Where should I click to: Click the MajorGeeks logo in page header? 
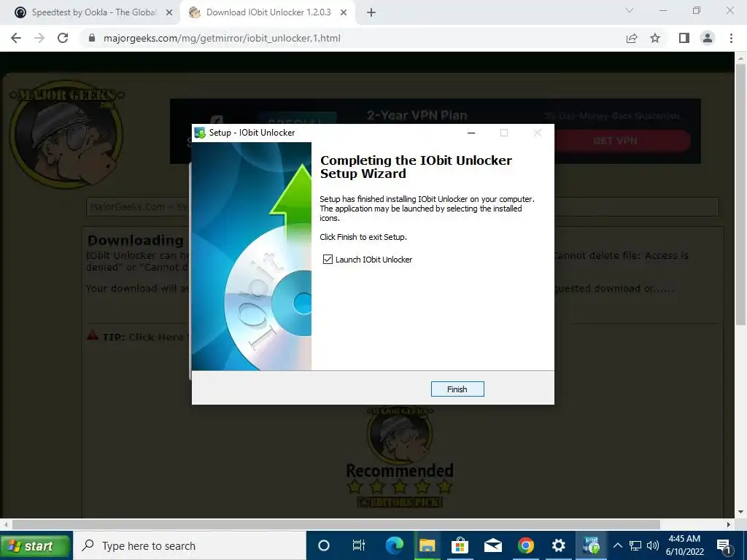tap(66, 134)
